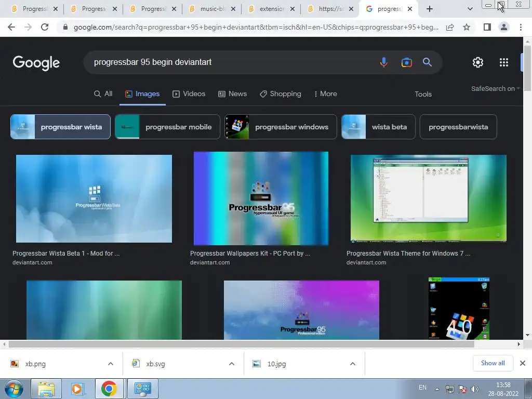Open xb.png download options arrow

point(111,364)
